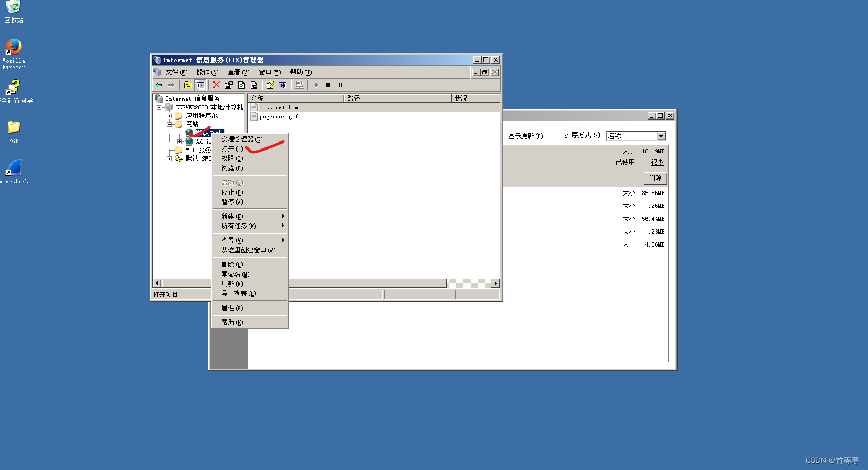The height and width of the screenshot is (470, 868).
Task: Click the Start item play button
Action: (x=316, y=85)
